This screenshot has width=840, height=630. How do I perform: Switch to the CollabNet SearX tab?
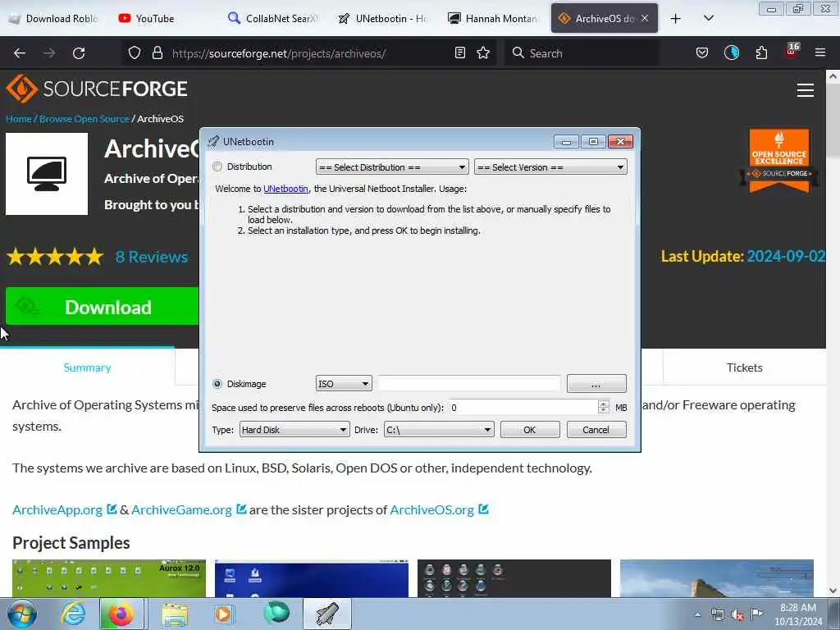[273, 18]
